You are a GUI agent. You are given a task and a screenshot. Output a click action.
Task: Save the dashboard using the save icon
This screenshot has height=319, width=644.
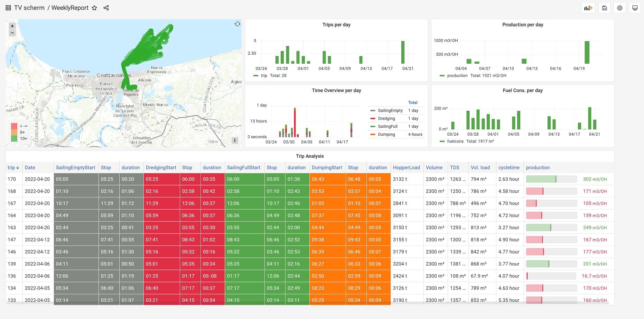click(604, 8)
